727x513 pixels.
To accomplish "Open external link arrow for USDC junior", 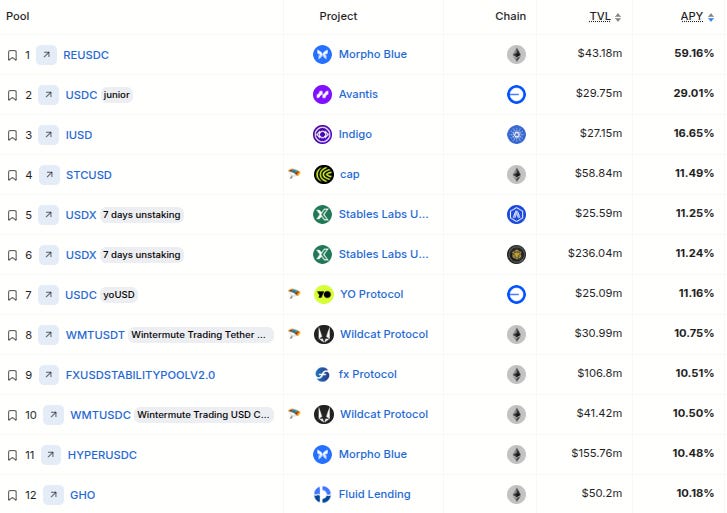I will (x=49, y=95).
